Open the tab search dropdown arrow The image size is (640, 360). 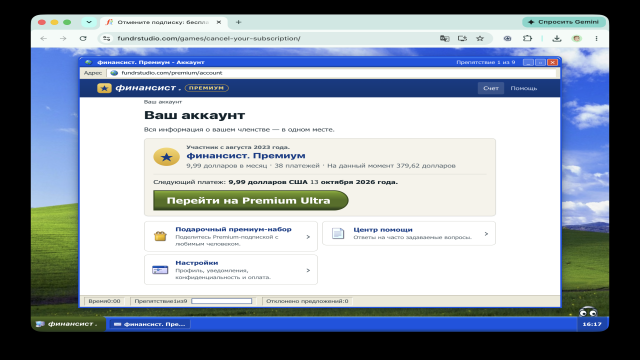[x=89, y=22]
